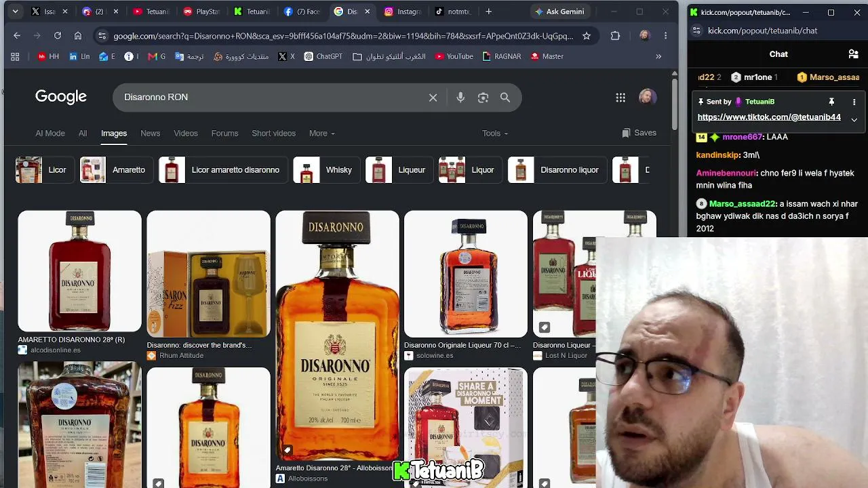
Task: Go back to the previous page
Action: coord(17,36)
